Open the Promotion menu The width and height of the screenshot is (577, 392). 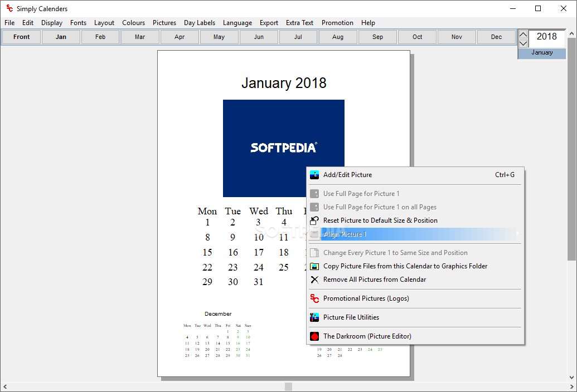coord(337,23)
